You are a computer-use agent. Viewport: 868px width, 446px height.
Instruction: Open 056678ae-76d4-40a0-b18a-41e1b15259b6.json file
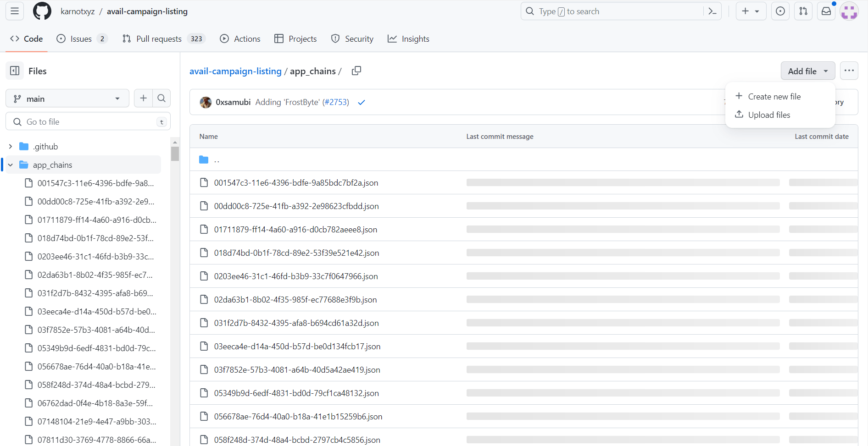[x=298, y=417]
